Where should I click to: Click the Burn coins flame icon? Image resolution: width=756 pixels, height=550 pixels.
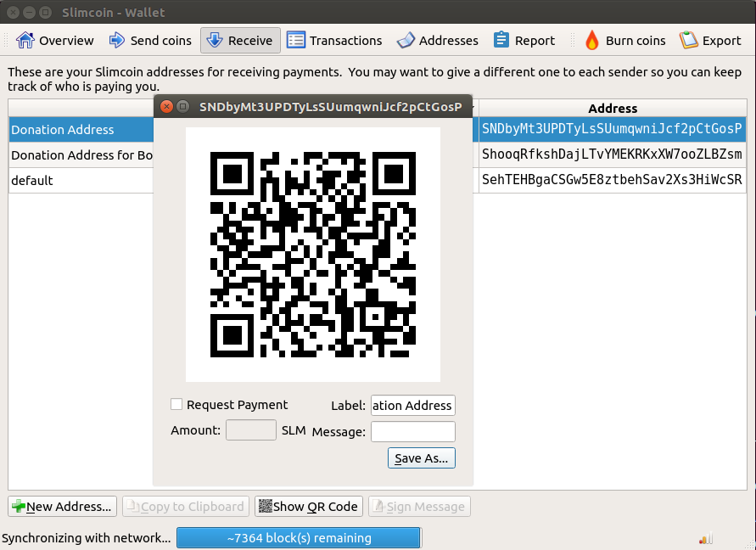(x=592, y=40)
